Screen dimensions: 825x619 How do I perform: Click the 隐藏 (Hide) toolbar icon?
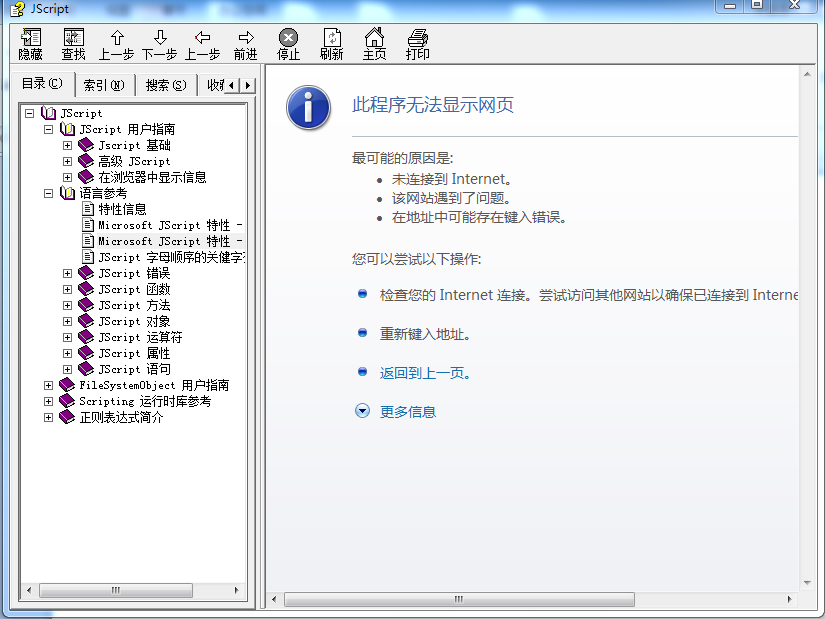(30, 44)
